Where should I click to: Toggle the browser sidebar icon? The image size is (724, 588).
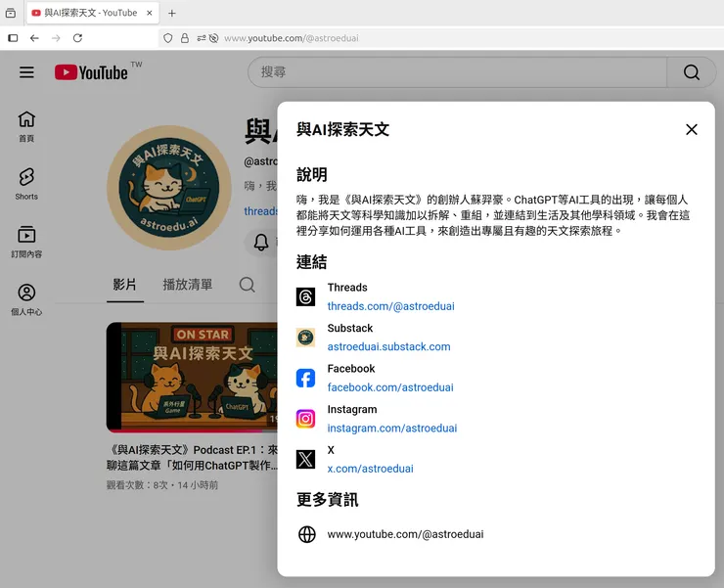pyautogui.click(x=13, y=38)
